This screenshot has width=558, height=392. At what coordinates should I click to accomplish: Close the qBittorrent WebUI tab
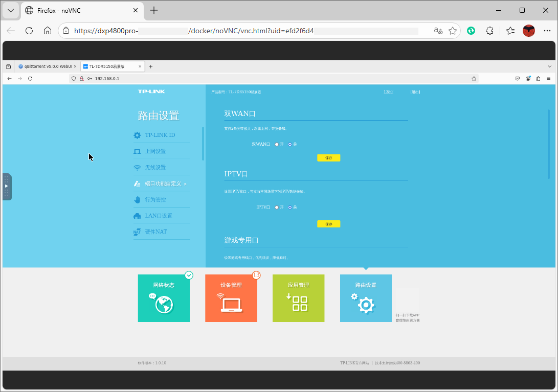(75, 66)
